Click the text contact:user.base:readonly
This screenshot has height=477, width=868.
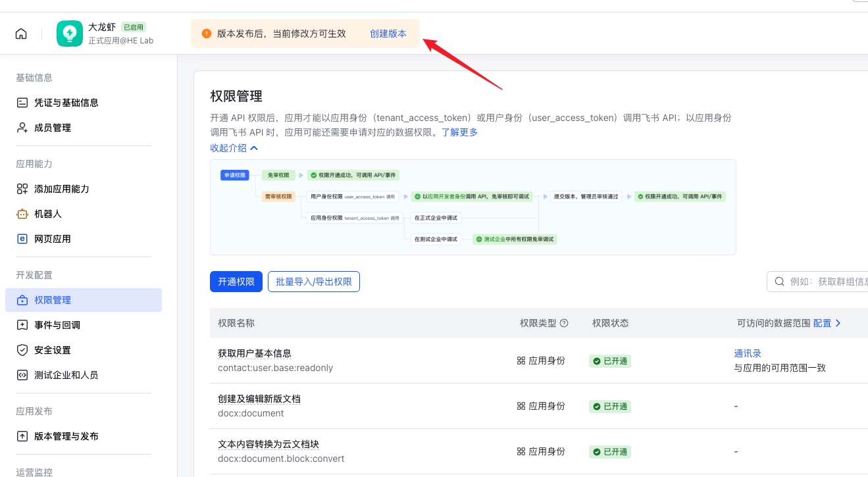[x=276, y=368]
